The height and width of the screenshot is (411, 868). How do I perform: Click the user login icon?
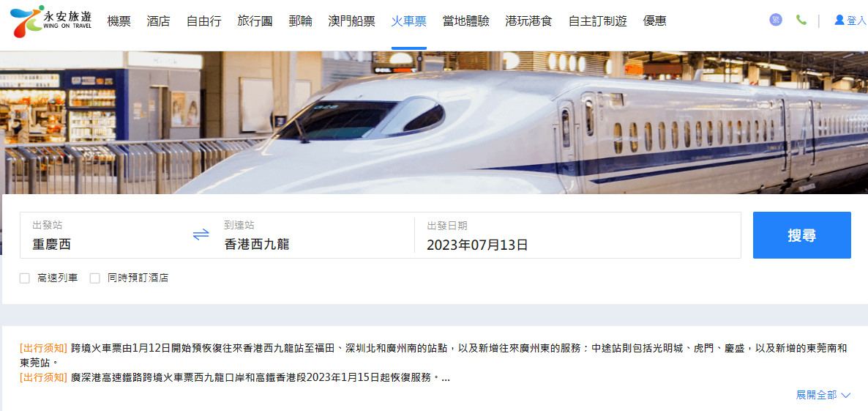839,20
